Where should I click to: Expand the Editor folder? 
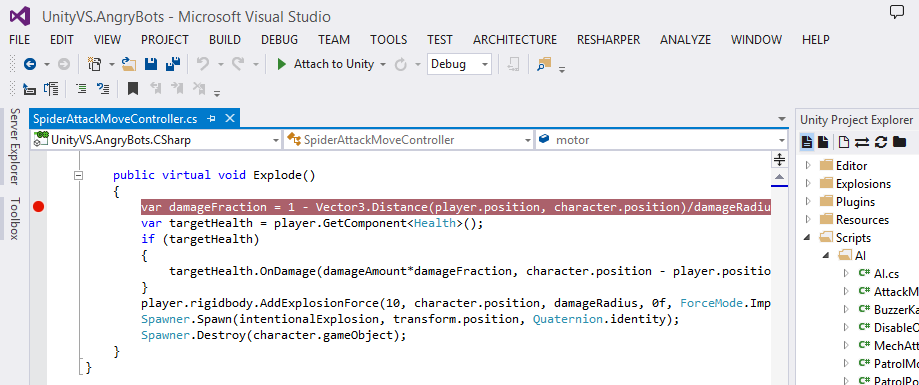tap(809, 165)
